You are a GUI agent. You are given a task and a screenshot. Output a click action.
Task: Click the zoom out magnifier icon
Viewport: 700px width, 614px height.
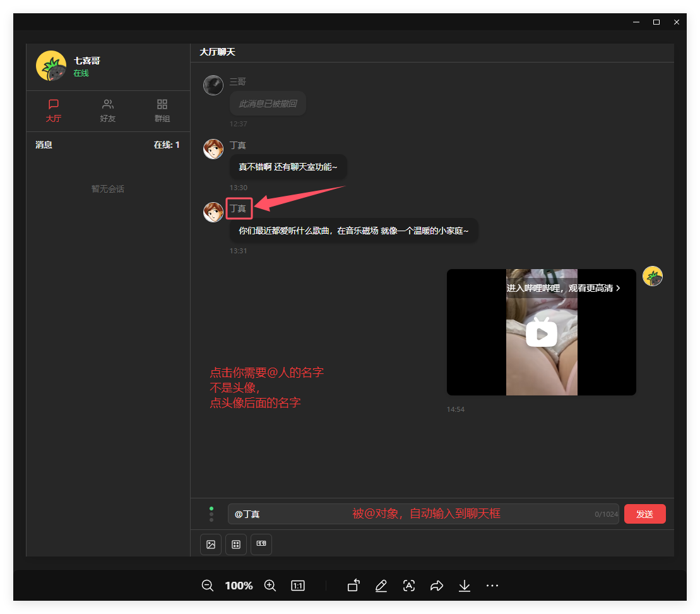click(207, 586)
